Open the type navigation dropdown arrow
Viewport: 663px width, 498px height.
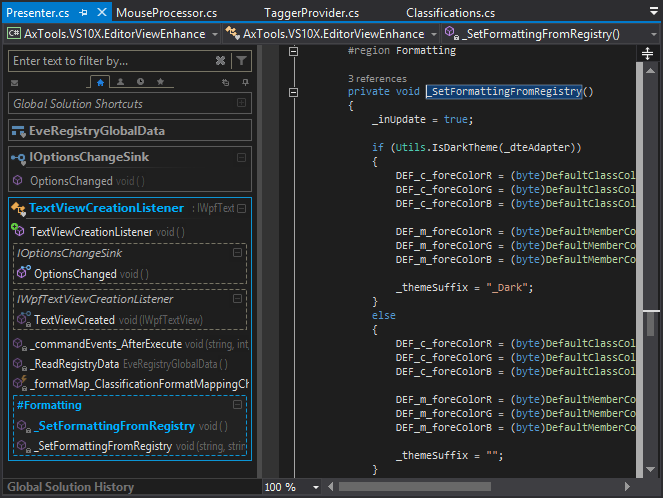pos(434,34)
